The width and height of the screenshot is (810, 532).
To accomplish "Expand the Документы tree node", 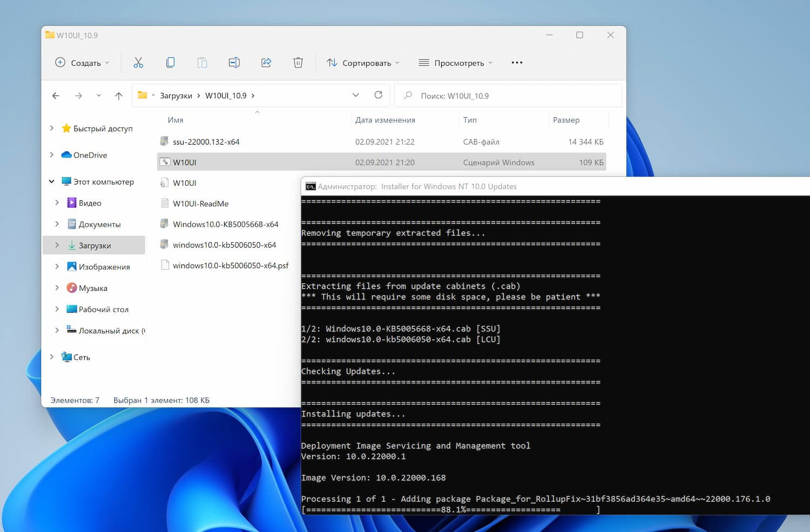I will coord(57,224).
